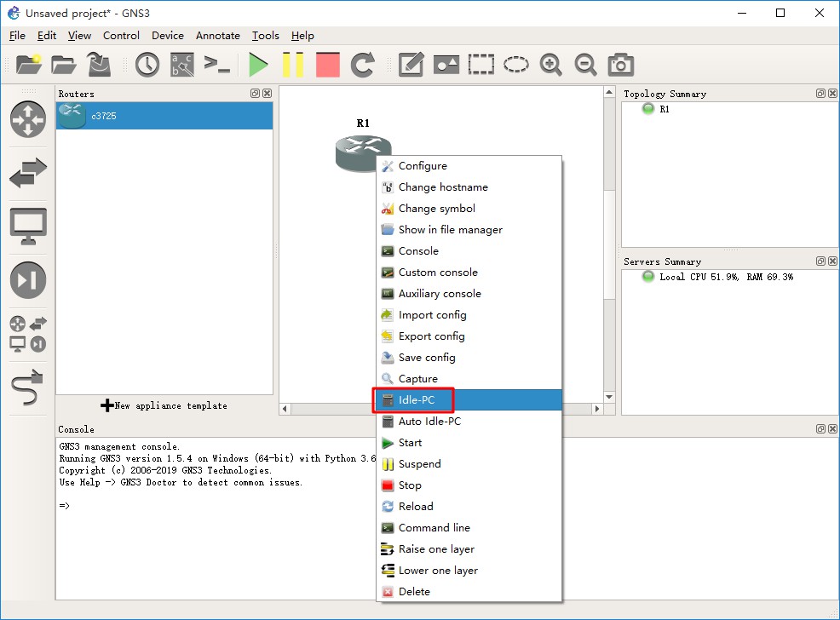Suspend all devices with yellow pause icon
This screenshot has height=620, width=840.
293,65
